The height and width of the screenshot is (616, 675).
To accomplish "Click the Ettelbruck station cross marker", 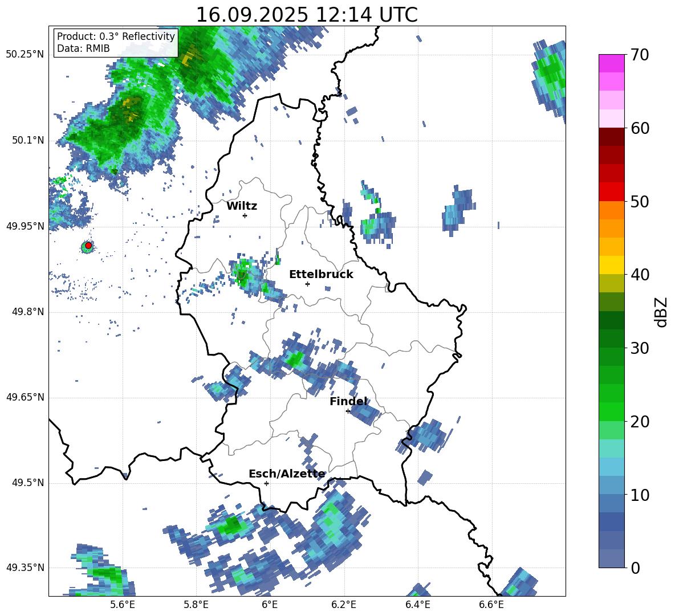I will pos(307,284).
